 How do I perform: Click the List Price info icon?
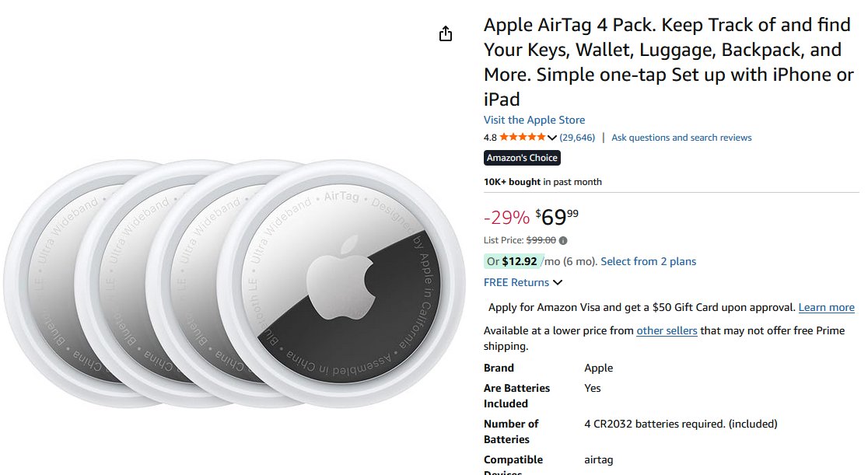click(563, 240)
